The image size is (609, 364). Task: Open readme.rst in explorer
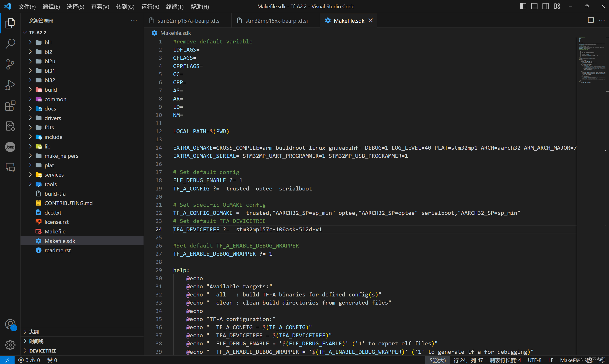tap(82, 250)
